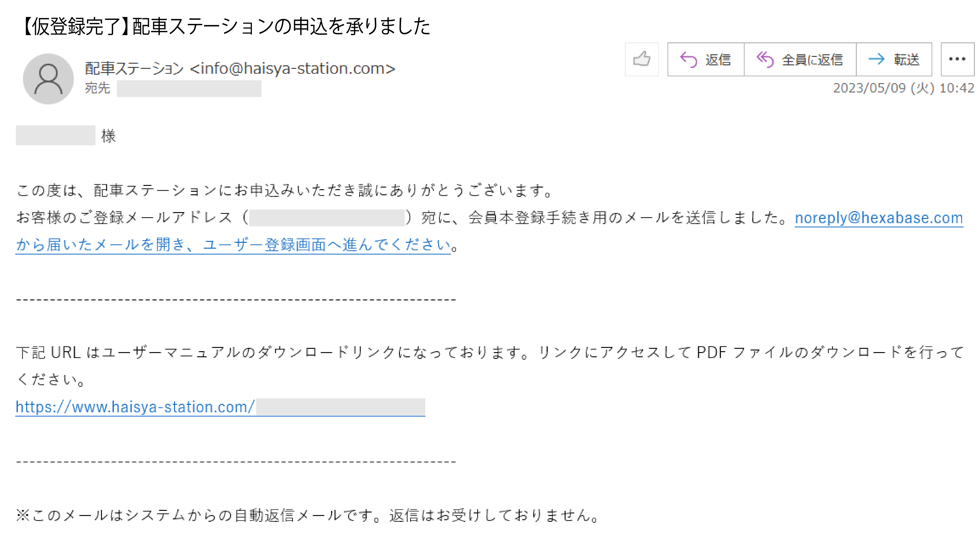Viewport: 980px width, 549px height.
Task: Click the 宛先 label
Action: point(97,88)
